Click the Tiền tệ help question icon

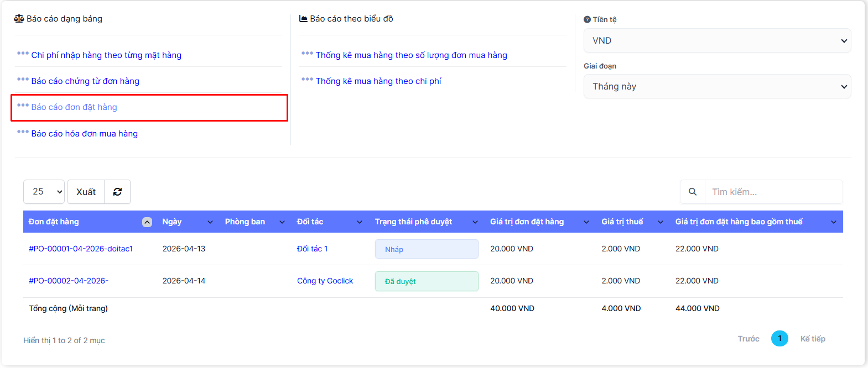tap(587, 19)
